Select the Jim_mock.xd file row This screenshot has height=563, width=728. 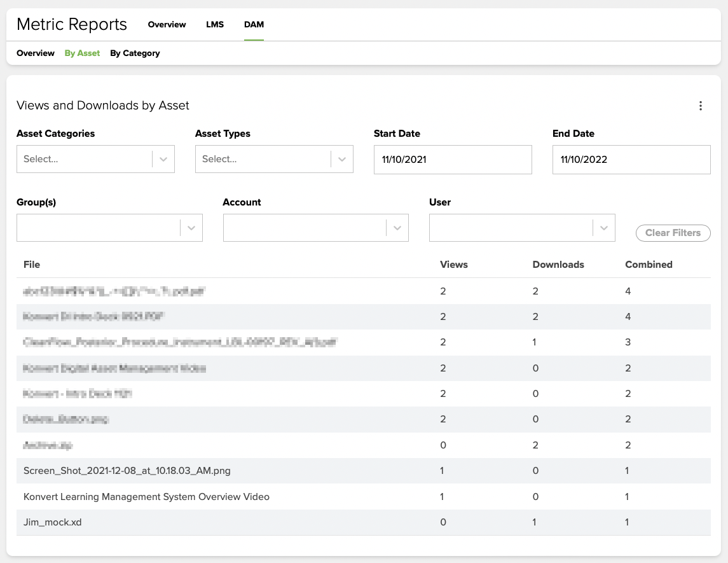pyautogui.click(x=53, y=522)
